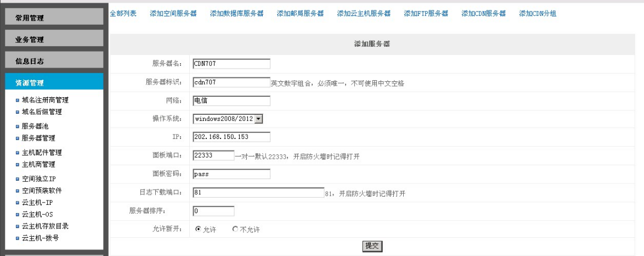
Task: Open 空间预装软件 sidebar item
Action: tap(42, 191)
